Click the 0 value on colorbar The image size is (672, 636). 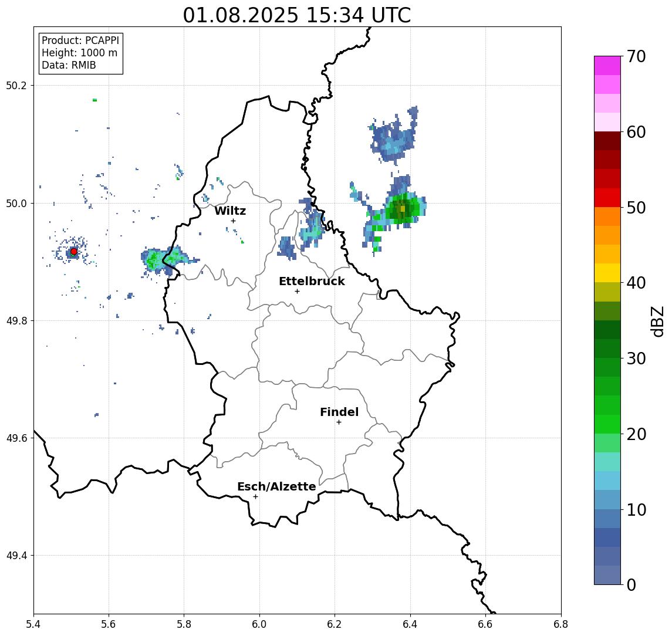click(x=632, y=584)
